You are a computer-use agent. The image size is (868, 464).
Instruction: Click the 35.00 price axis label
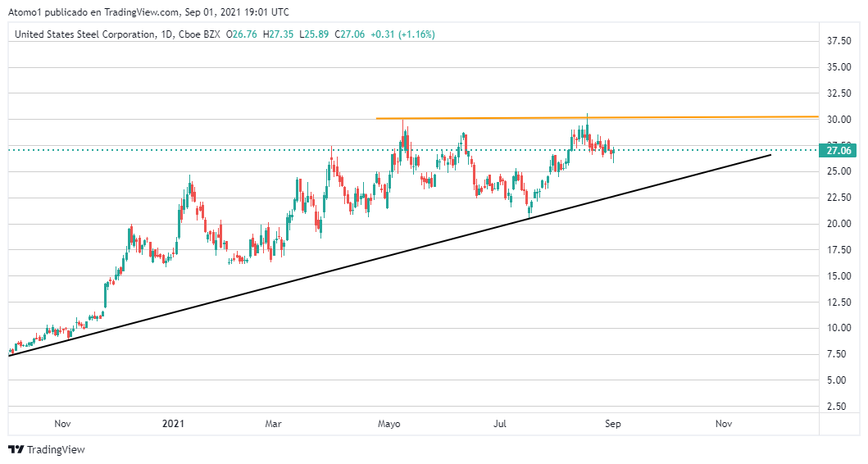click(x=838, y=67)
